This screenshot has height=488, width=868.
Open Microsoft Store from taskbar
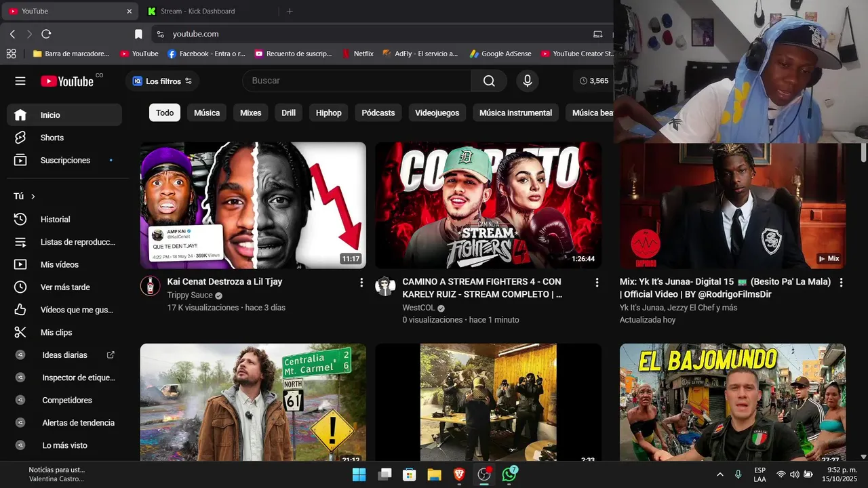click(x=409, y=474)
